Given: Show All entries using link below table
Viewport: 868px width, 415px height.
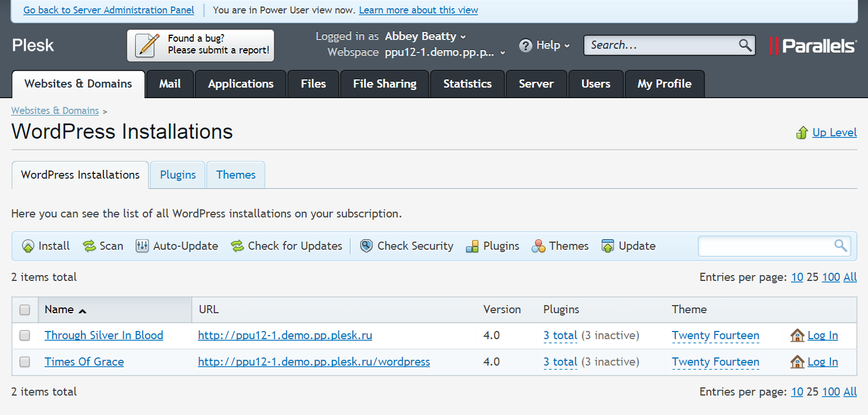Looking at the screenshot, I should click(850, 392).
